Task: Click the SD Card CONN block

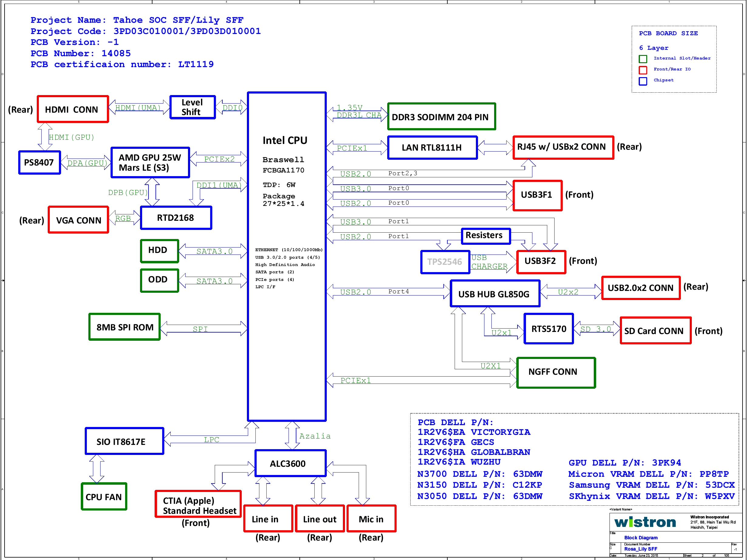Action: point(655,330)
